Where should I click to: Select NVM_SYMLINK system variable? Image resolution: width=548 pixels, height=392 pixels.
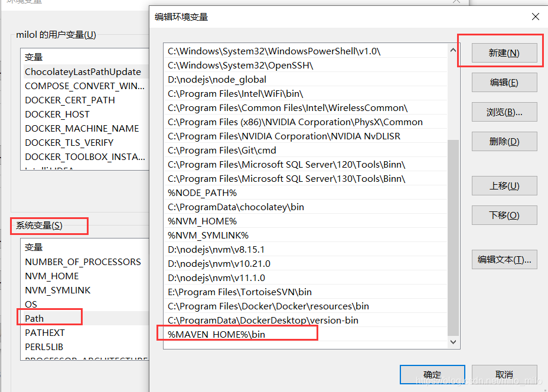pos(85,290)
